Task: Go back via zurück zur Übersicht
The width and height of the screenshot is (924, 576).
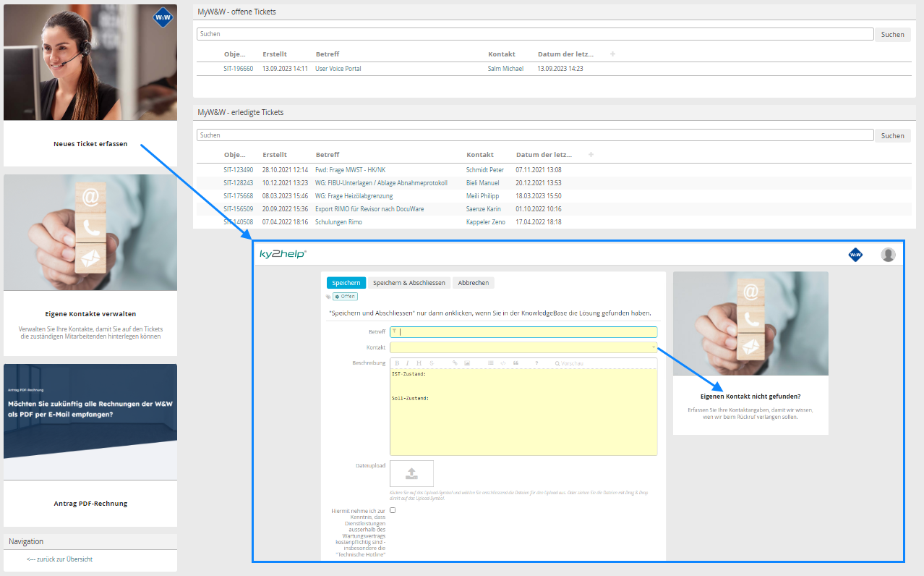Action: pyautogui.click(x=60, y=559)
